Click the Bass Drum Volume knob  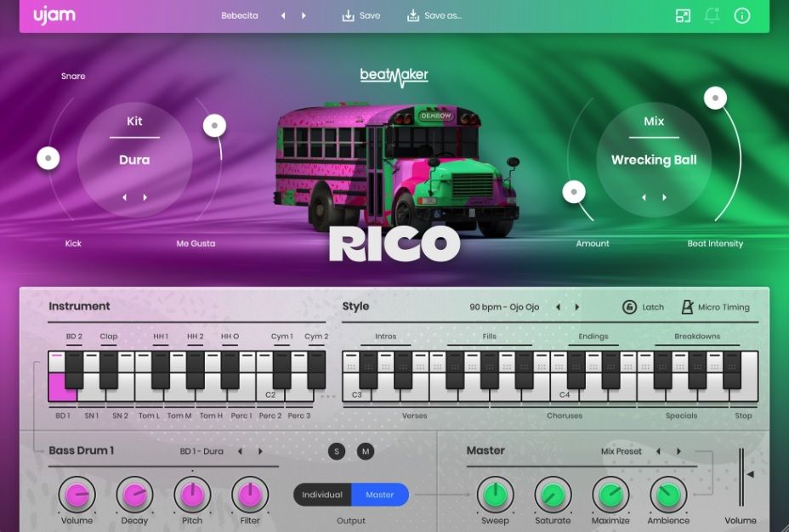coord(77,495)
